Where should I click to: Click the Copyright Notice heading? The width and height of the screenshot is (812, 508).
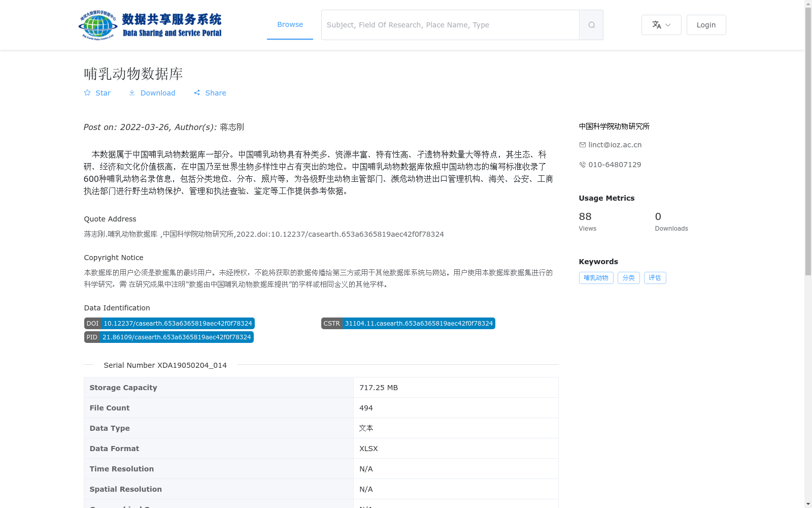coord(114,258)
